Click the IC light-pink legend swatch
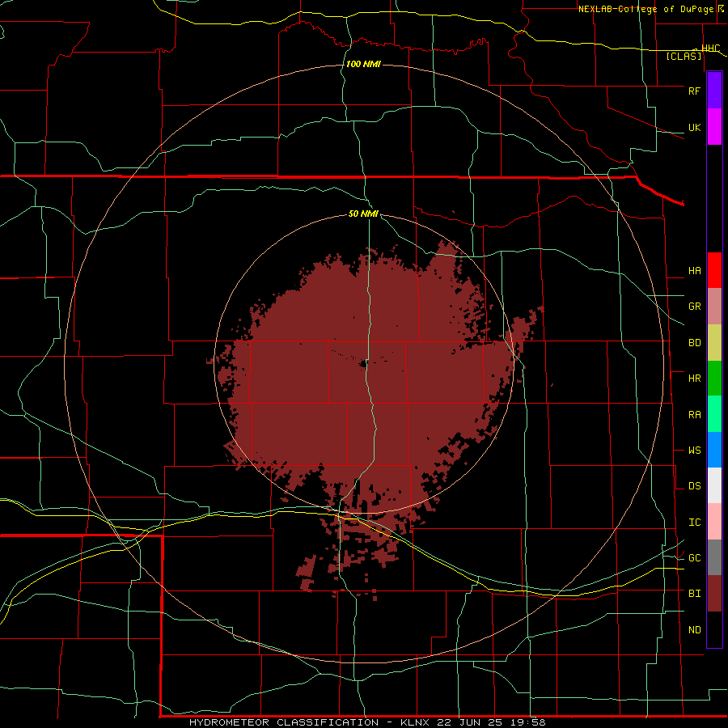 click(714, 522)
